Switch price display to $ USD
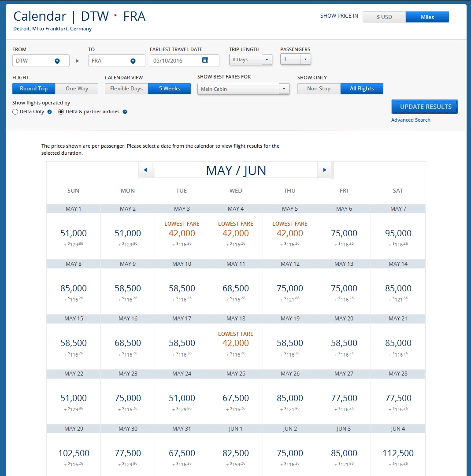Viewport: 471px width, 476px height. point(384,17)
